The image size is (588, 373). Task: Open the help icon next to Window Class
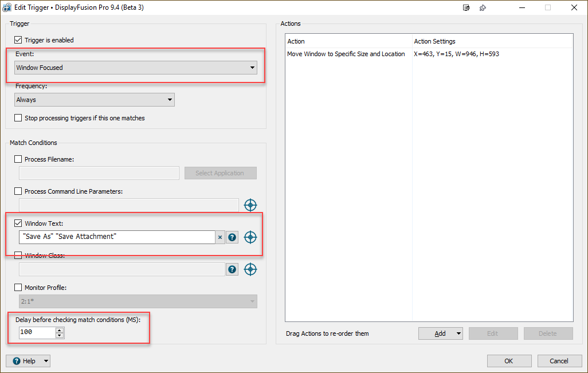pos(232,269)
